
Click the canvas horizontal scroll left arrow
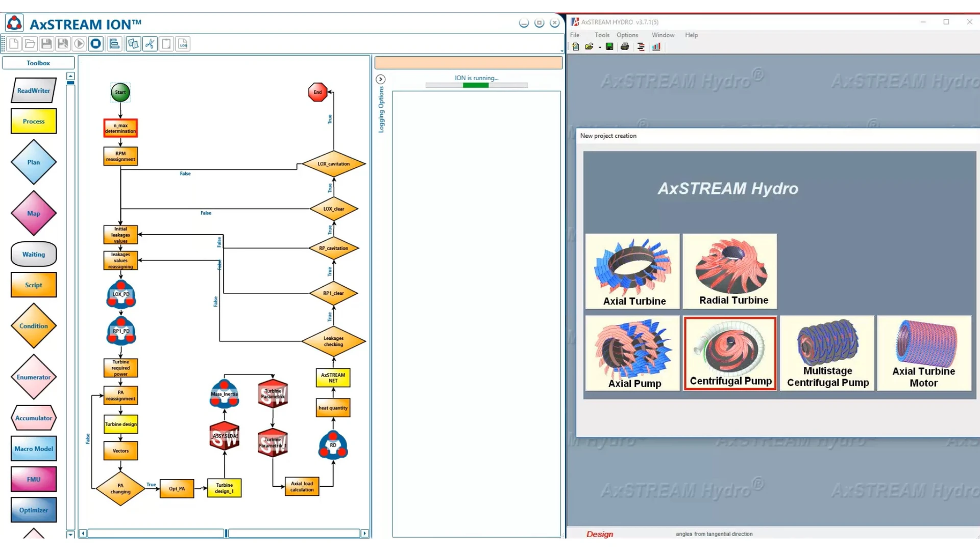(83, 533)
